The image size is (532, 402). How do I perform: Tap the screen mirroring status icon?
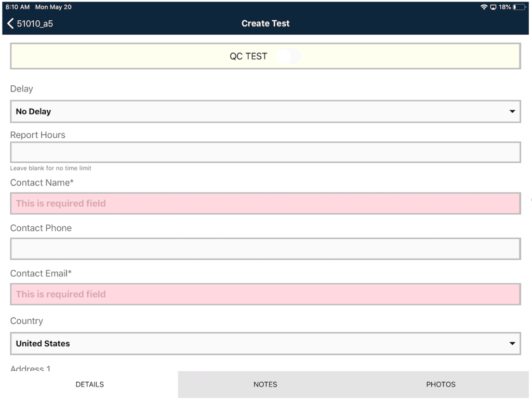pos(493,7)
